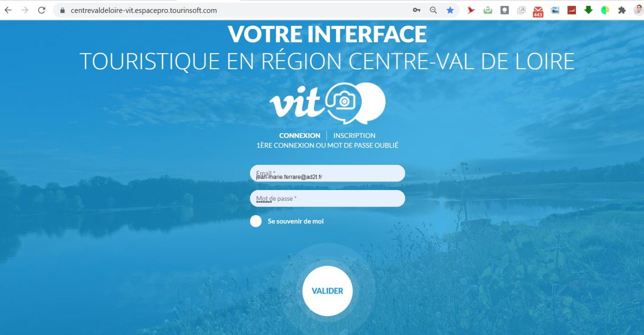Click the vit camera logo

(x=327, y=103)
